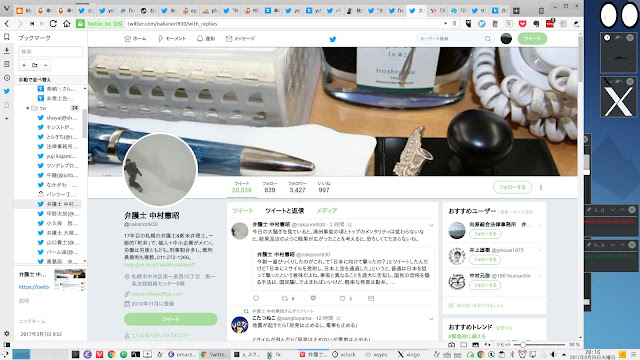640x360 pixels.
Task: Reply to the first tweet by 中村憲昭
Action: [256, 298]
